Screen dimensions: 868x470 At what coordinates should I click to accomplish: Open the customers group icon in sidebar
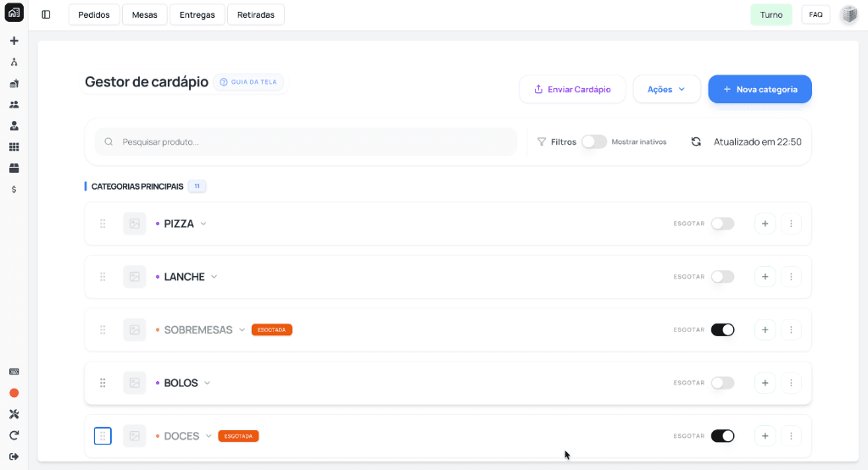[x=14, y=104]
